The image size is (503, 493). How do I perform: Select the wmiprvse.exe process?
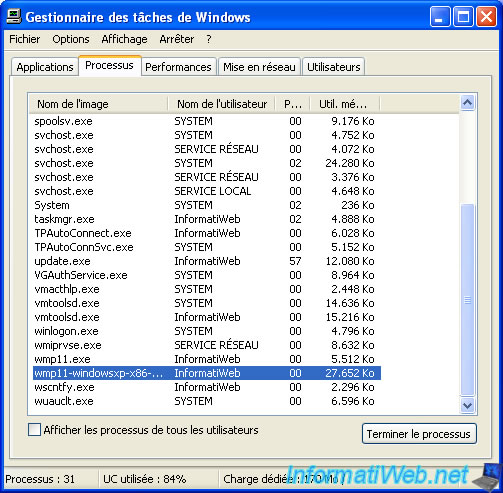coord(207,345)
